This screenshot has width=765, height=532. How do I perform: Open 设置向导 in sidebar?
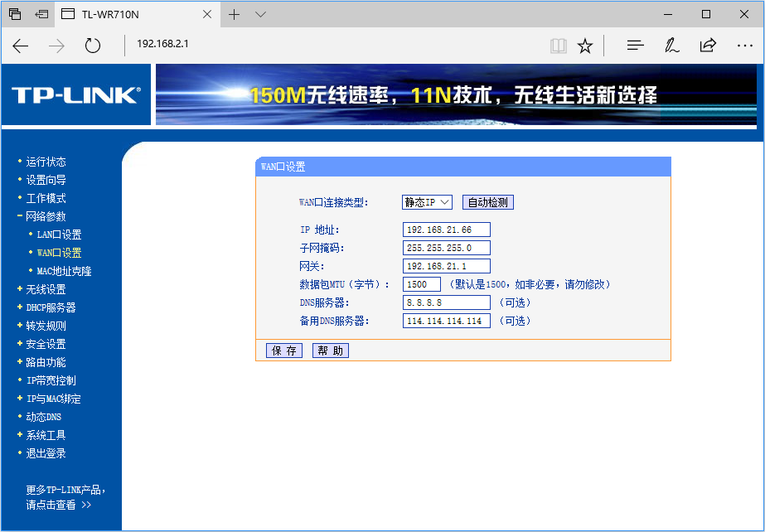click(x=46, y=180)
